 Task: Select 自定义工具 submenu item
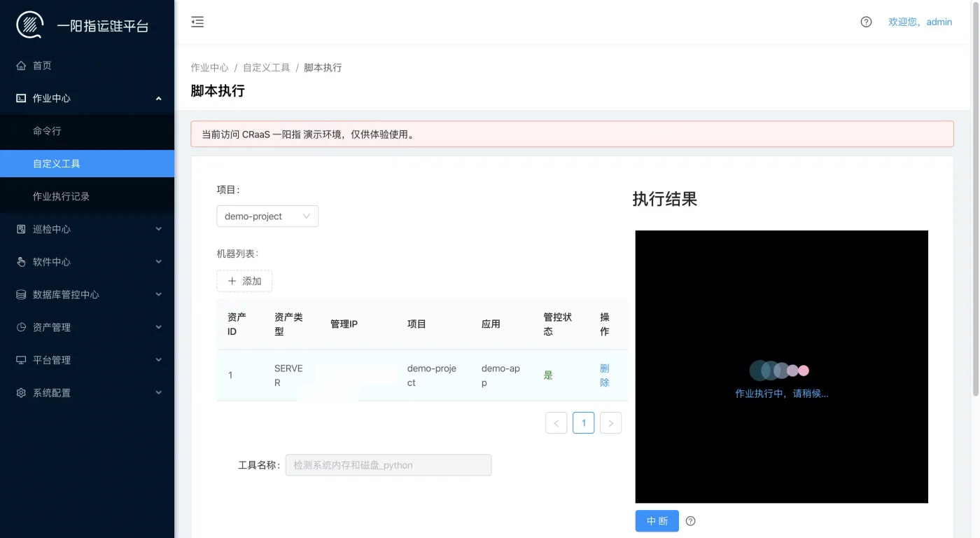pos(87,164)
